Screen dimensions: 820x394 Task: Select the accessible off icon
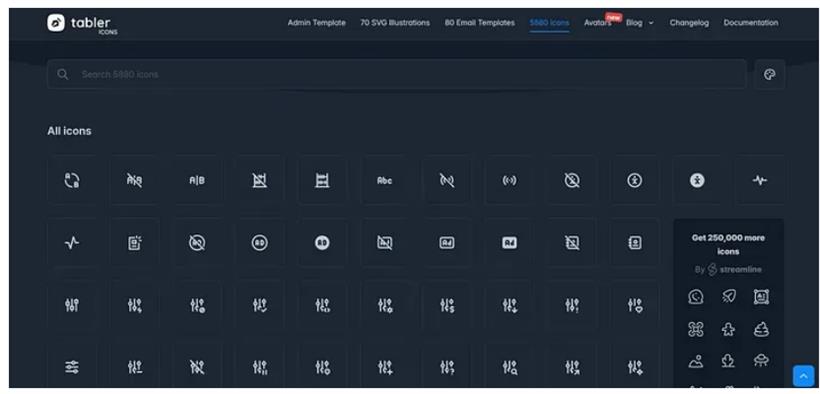[x=572, y=180]
